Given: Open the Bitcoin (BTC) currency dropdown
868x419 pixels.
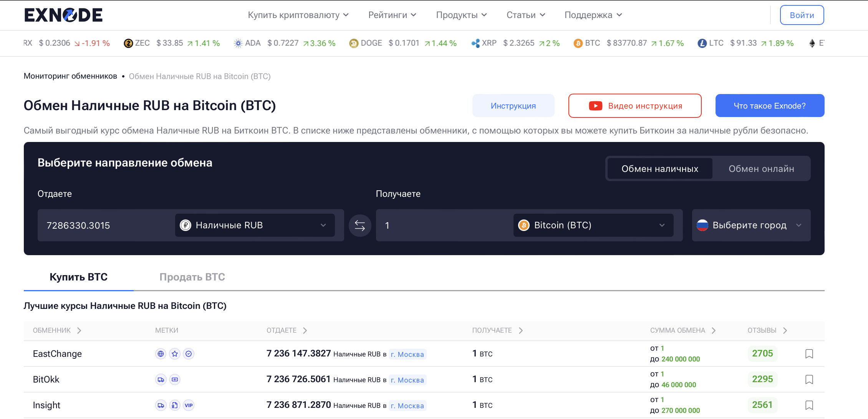Looking at the screenshot, I should point(593,225).
